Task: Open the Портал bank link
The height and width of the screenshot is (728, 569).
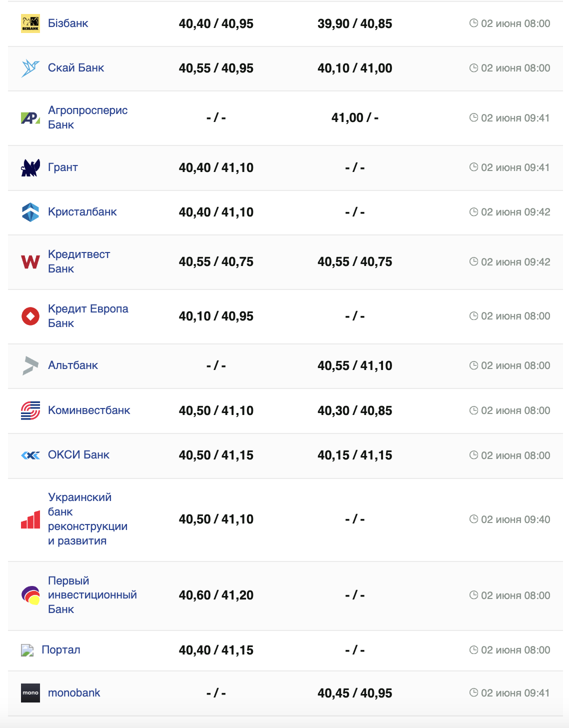Action: click(x=61, y=650)
